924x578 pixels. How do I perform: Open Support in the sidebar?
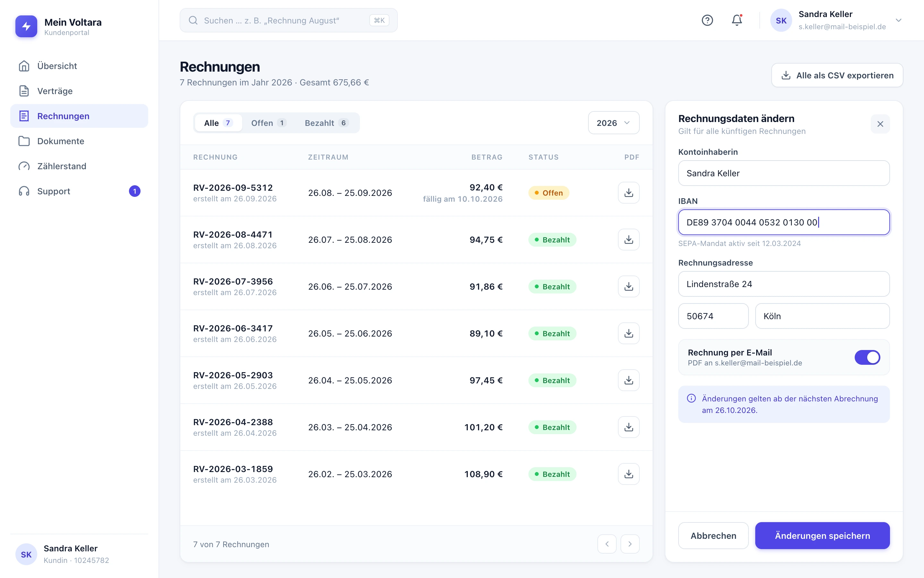pyautogui.click(x=79, y=191)
